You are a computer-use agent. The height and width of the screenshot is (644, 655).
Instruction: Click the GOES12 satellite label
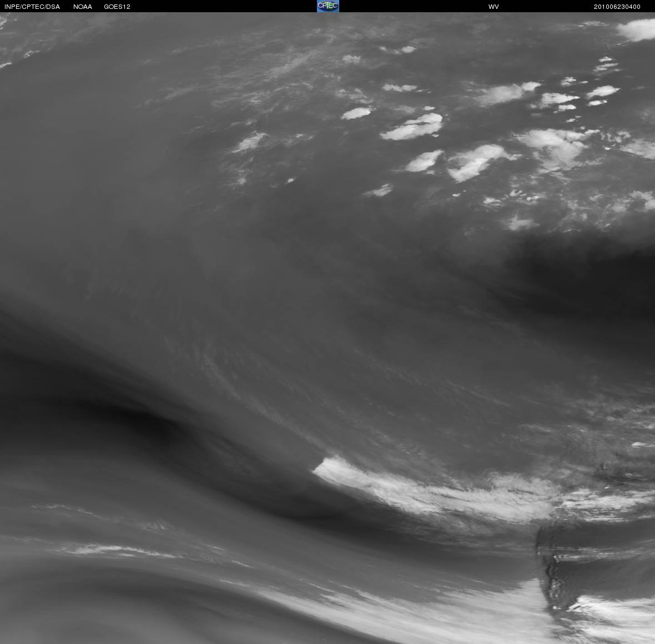[117, 7]
